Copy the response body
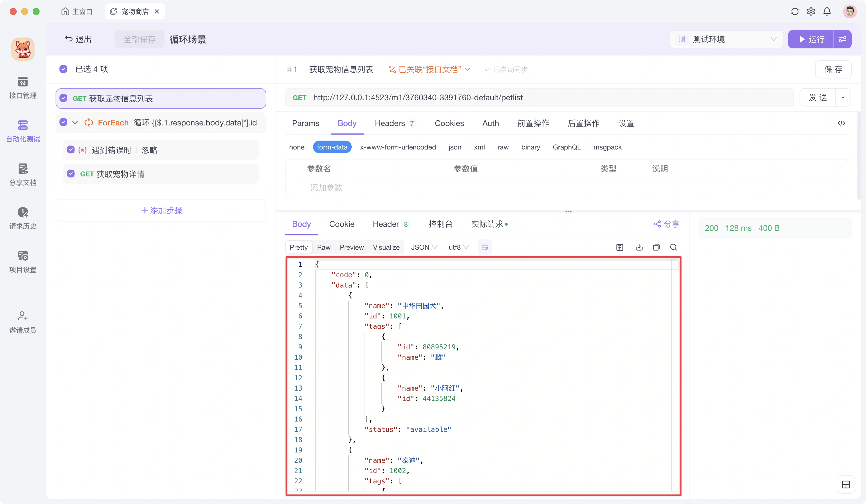 click(656, 247)
